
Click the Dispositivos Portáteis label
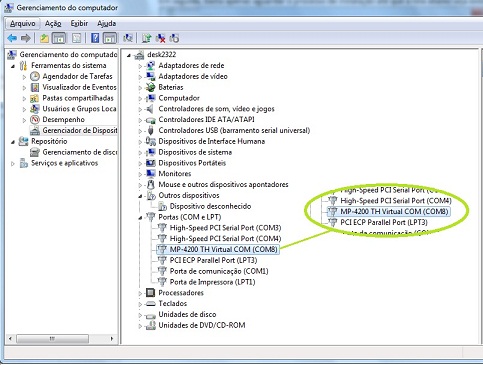click(192, 163)
